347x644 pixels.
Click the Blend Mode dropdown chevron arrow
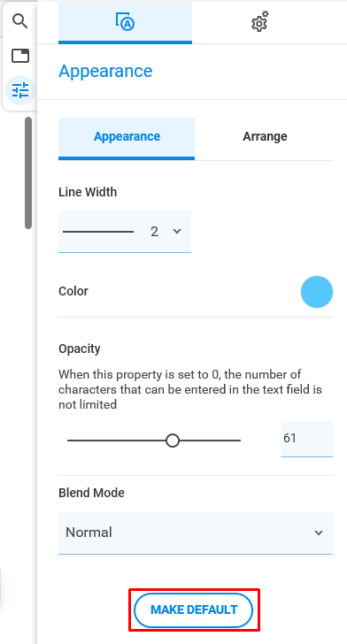[x=318, y=533]
